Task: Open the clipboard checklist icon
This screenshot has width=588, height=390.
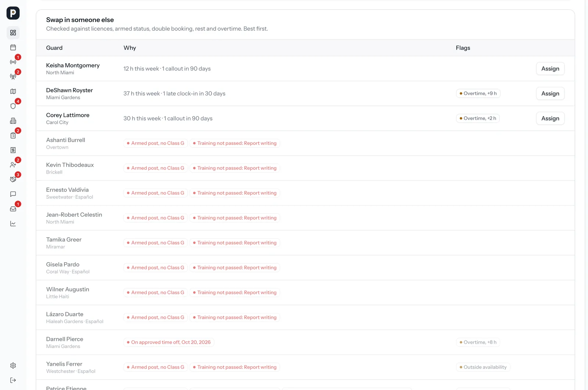Action: (x=13, y=136)
